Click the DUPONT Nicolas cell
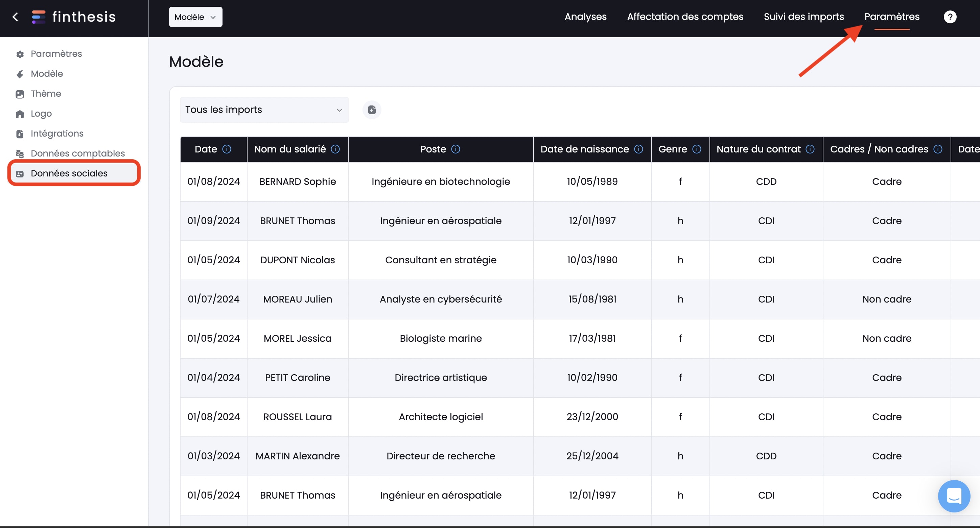 tap(298, 260)
